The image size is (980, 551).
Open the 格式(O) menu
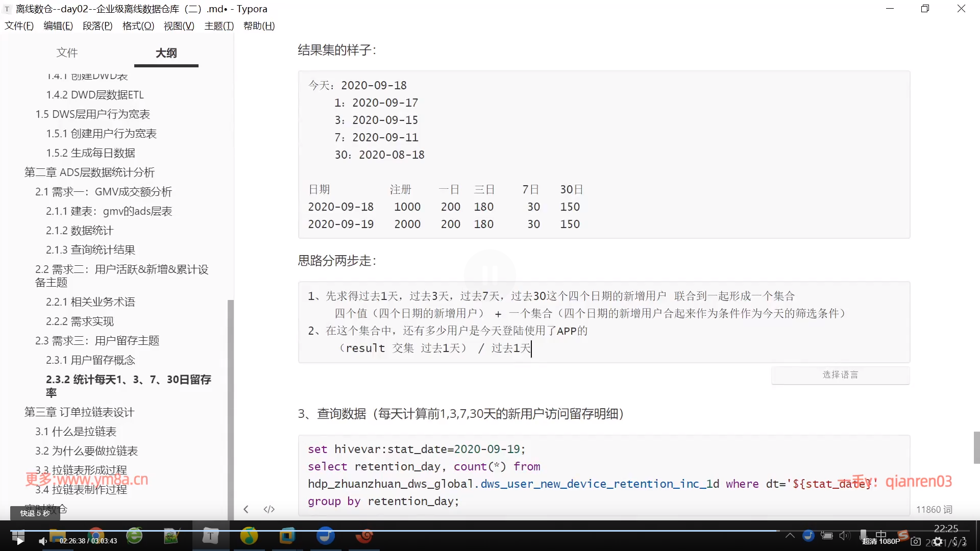click(138, 26)
